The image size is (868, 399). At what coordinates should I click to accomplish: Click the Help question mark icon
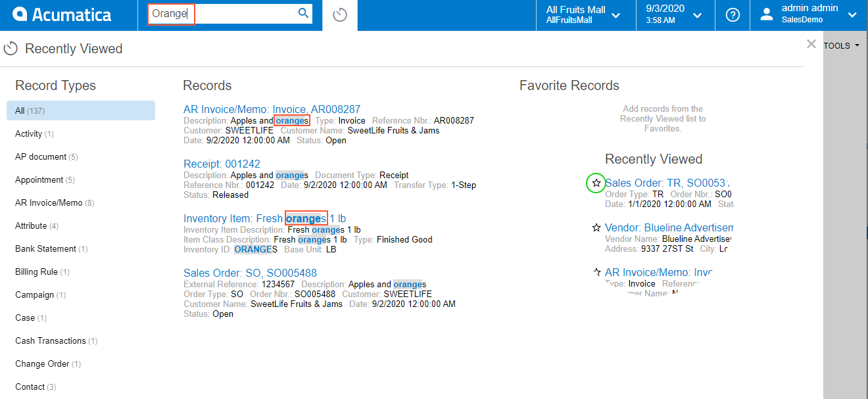click(x=733, y=15)
